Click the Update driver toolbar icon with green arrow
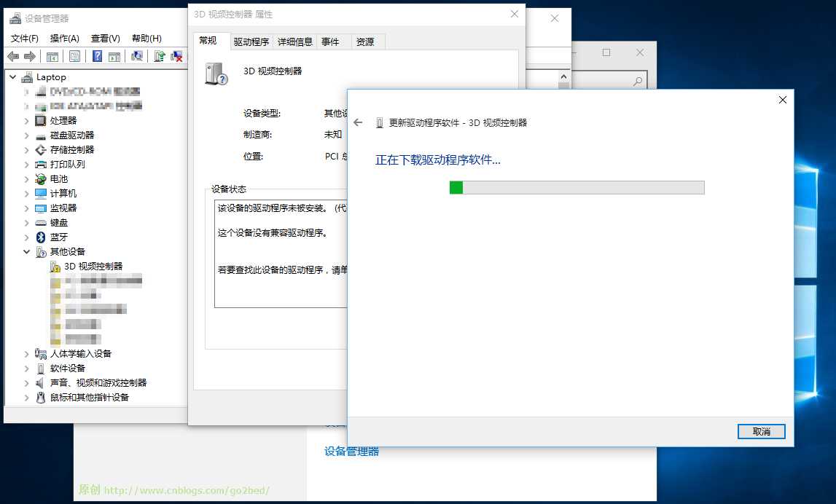 coord(160,56)
